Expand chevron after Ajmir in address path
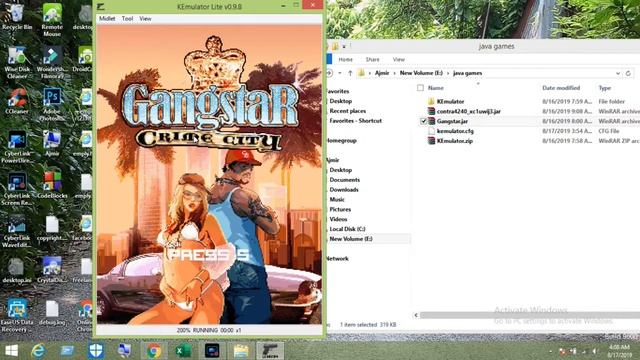 tap(394, 73)
